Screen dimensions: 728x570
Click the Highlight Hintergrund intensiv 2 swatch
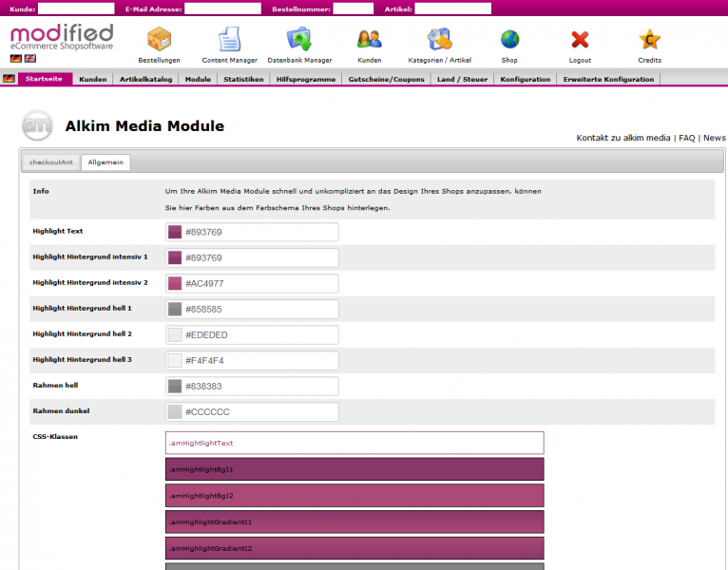[x=175, y=283]
